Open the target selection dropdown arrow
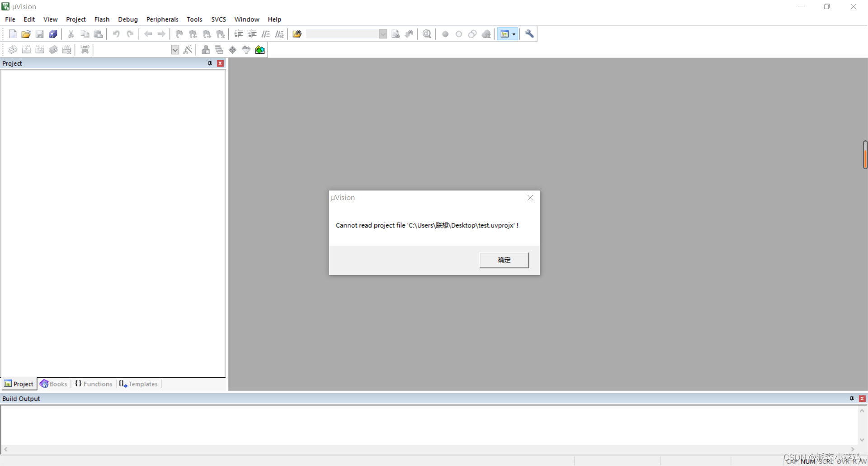This screenshot has width=868, height=466. tap(175, 50)
